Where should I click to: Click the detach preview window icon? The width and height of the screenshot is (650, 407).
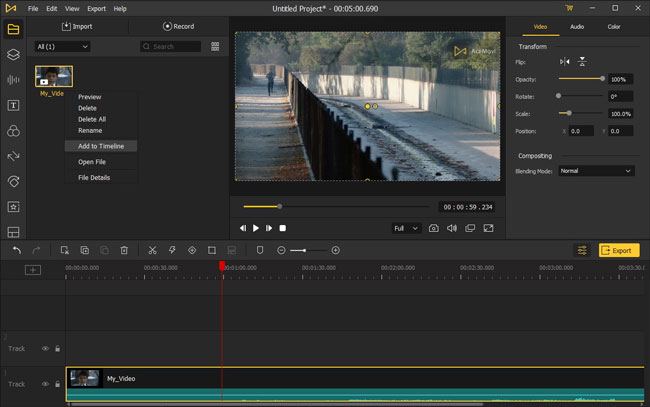[470, 228]
